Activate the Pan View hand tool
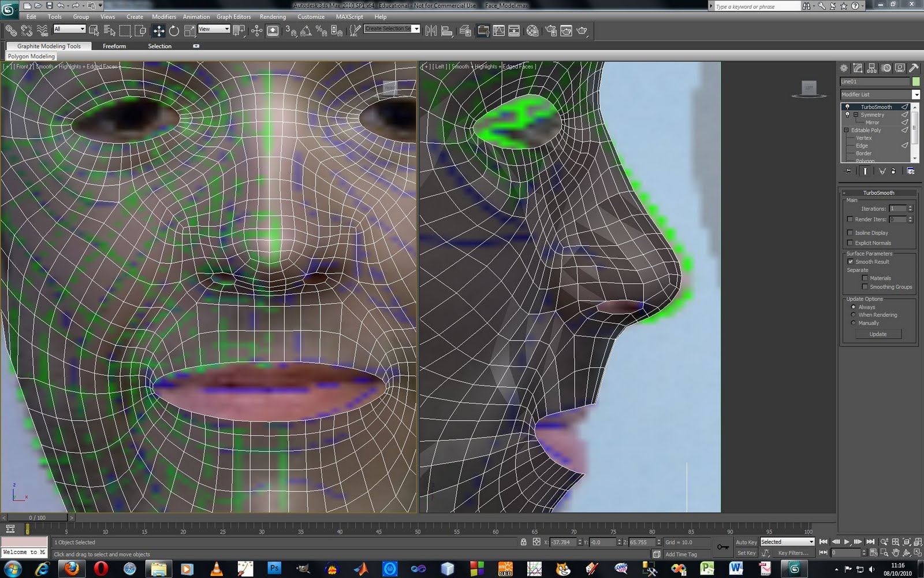Viewport: 924px width, 578px height. pos(896,553)
